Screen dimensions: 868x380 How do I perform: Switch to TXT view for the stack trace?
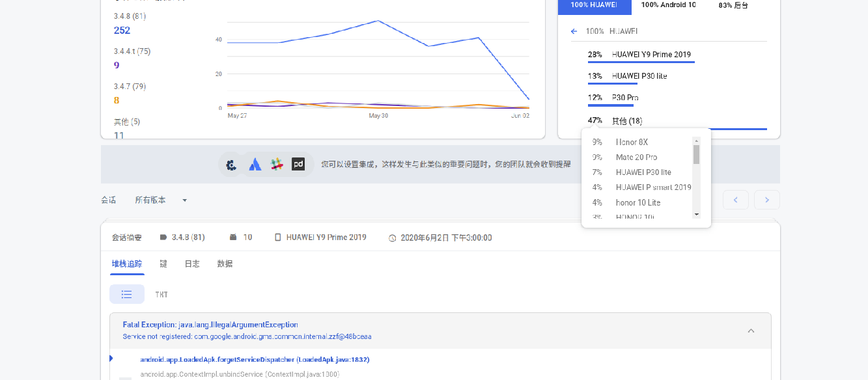pyautogui.click(x=161, y=294)
